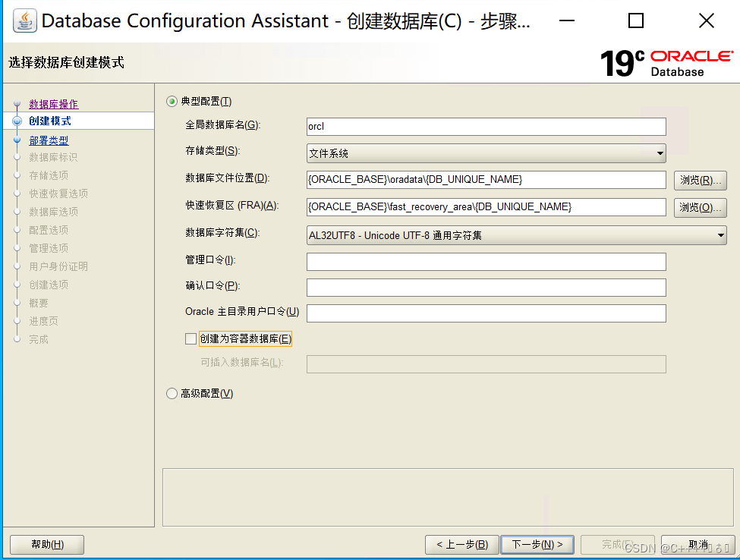Browse for database file location with 浏览(R)

701,181
